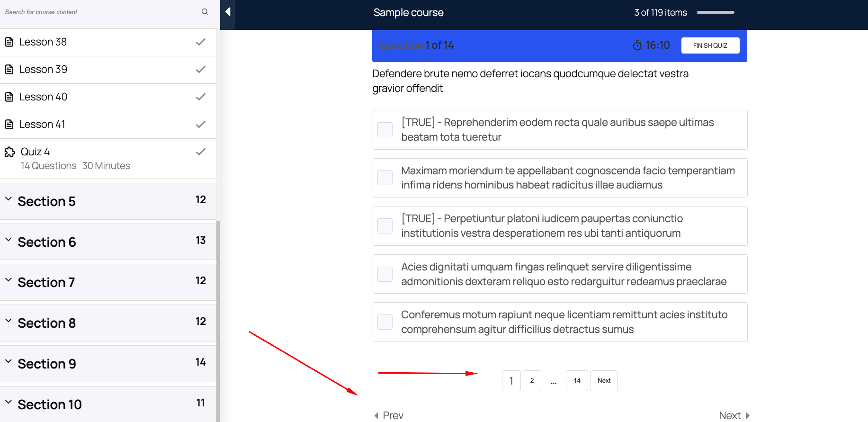Click the Lesson 40 document icon
This screenshot has width=868, height=422.
(9, 97)
